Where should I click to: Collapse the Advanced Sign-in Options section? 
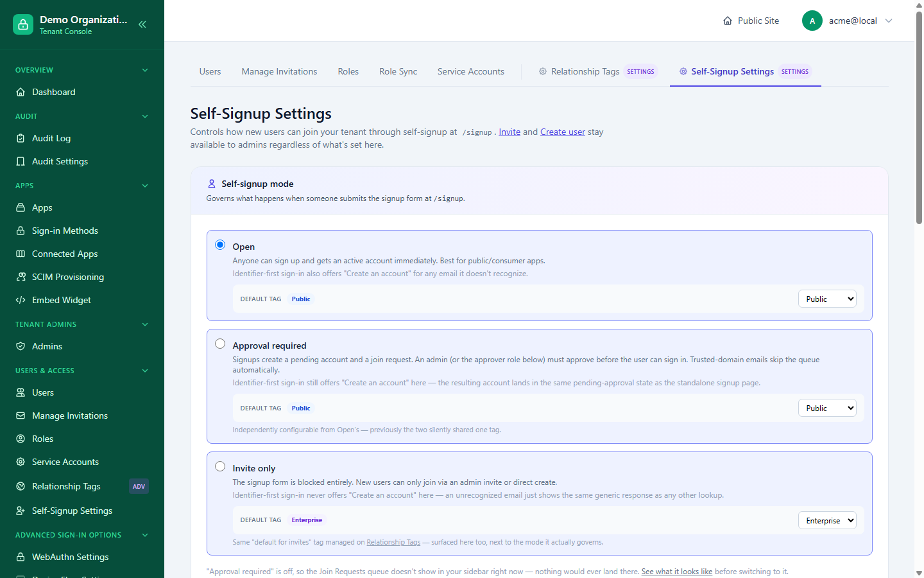click(x=145, y=535)
